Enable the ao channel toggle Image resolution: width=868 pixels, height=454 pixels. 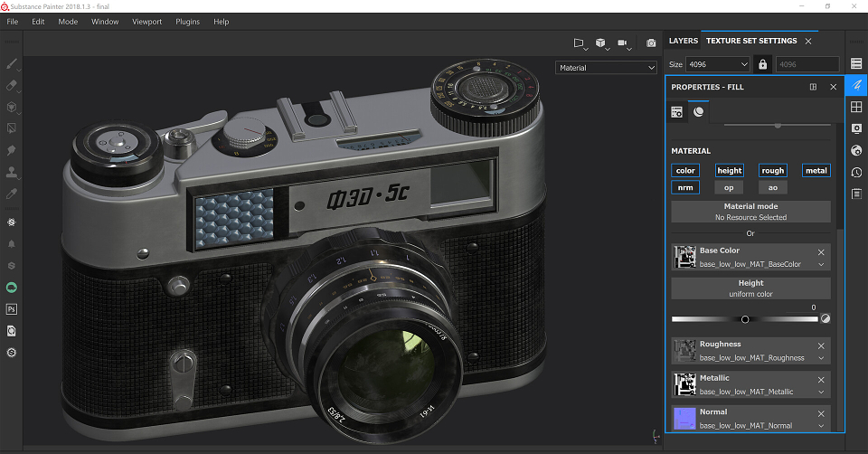773,188
